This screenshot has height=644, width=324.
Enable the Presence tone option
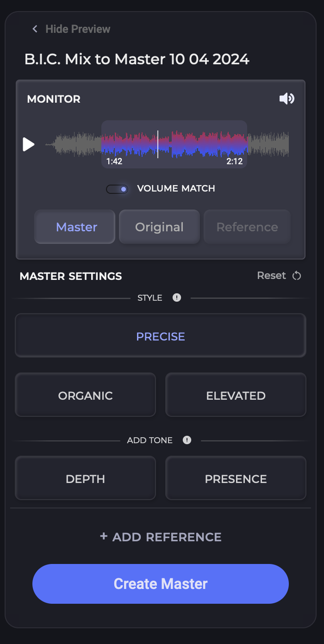(236, 478)
